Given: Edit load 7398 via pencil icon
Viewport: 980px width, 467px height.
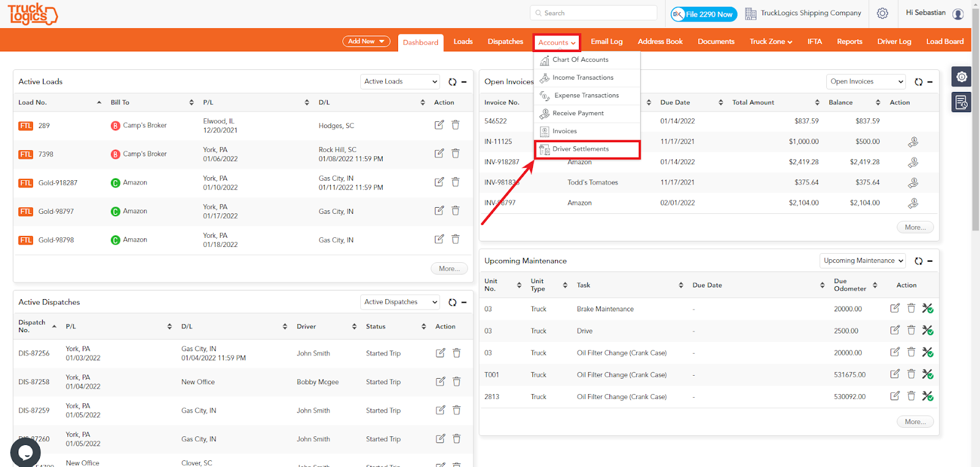Looking at the screenshot, I should (439, 154).
